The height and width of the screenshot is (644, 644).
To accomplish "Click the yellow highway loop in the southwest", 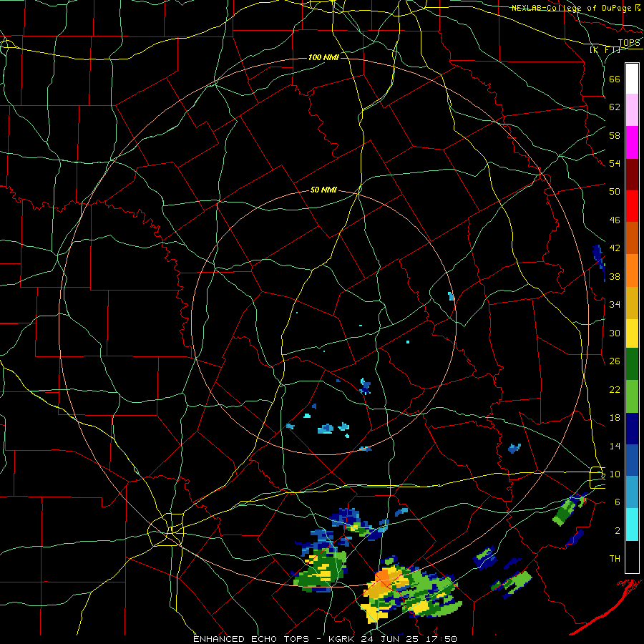I will pyautogui.click(x=166, y=530).
